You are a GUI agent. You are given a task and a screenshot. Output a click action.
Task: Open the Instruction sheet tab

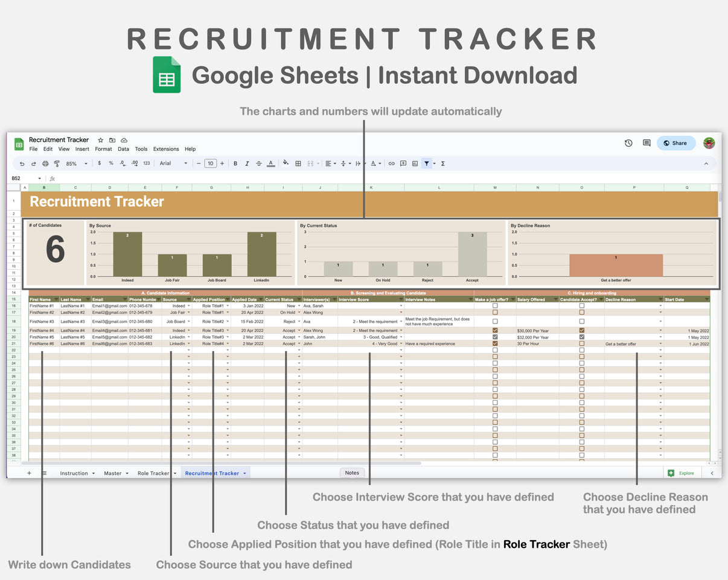tap(74, 473)
